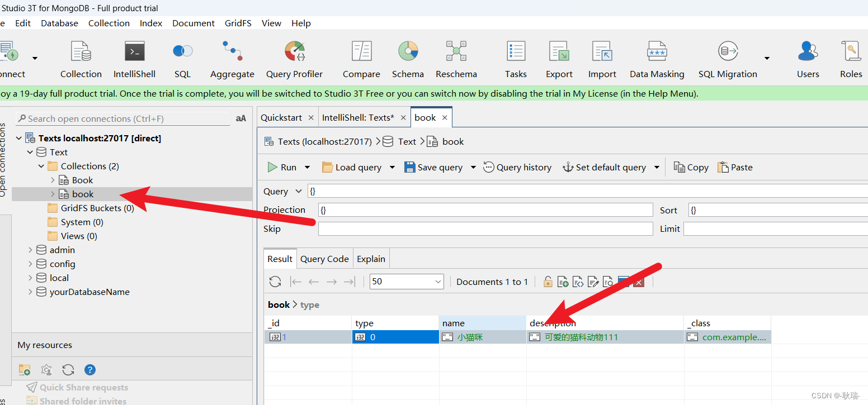Screen dimensions: 868x405
Task: Open the Save query dropdown arrow
Action: (x=473, y=167)
